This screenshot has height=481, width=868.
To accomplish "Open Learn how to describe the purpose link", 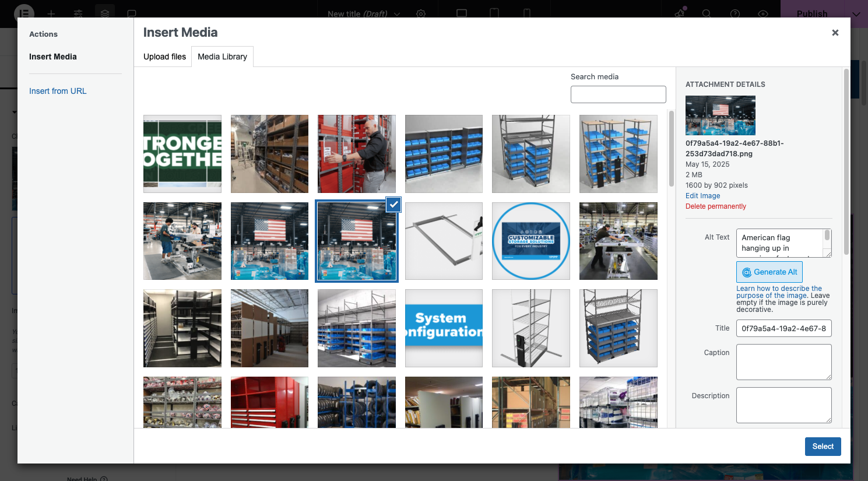I will 779,292.
